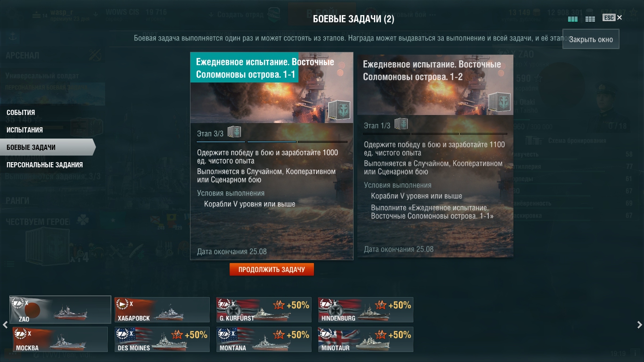Select the Zao ship thumbnail

pyautogui.click(x=60, y=310)
